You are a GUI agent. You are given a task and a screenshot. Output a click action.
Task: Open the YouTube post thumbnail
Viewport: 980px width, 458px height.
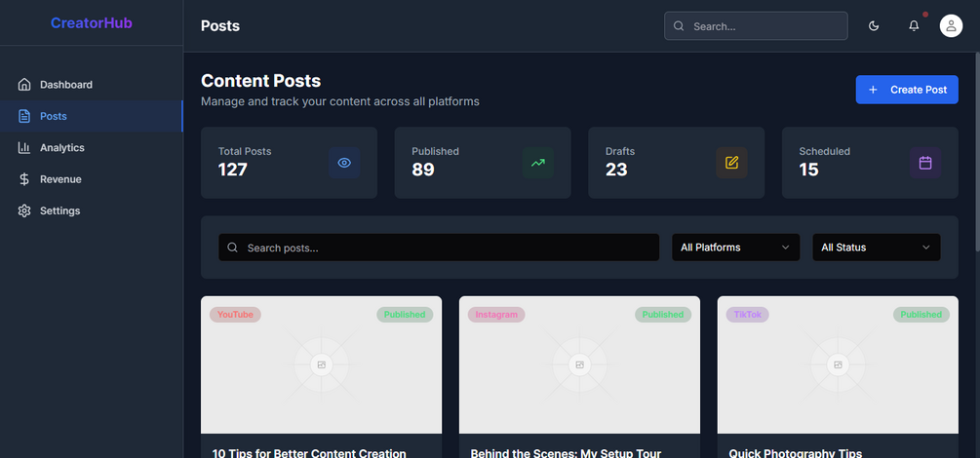point(321,365)
